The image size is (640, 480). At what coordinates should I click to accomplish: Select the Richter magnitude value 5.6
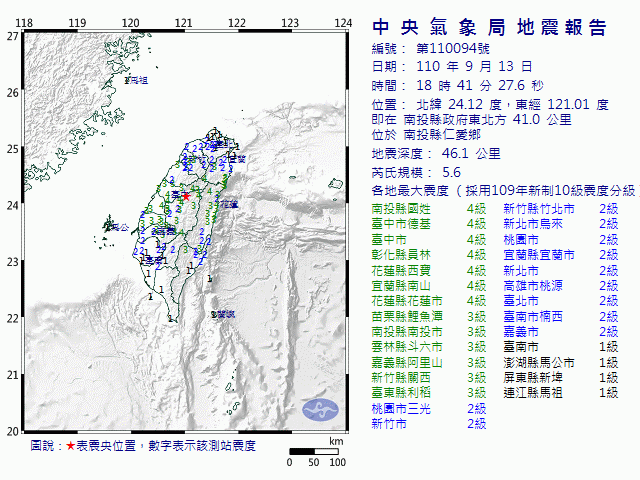(451, 172)
